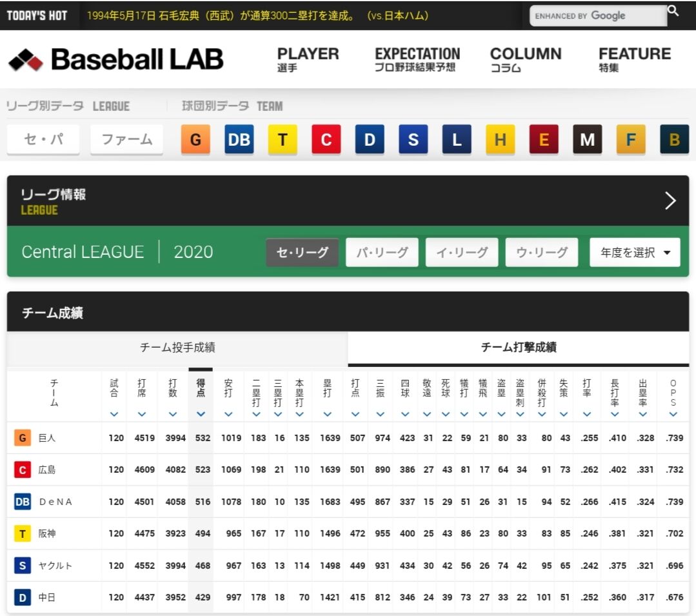Expand the リーグ情報 panel arrow
The height and width of the screenshot is (616, 696).
click(670, 201)
